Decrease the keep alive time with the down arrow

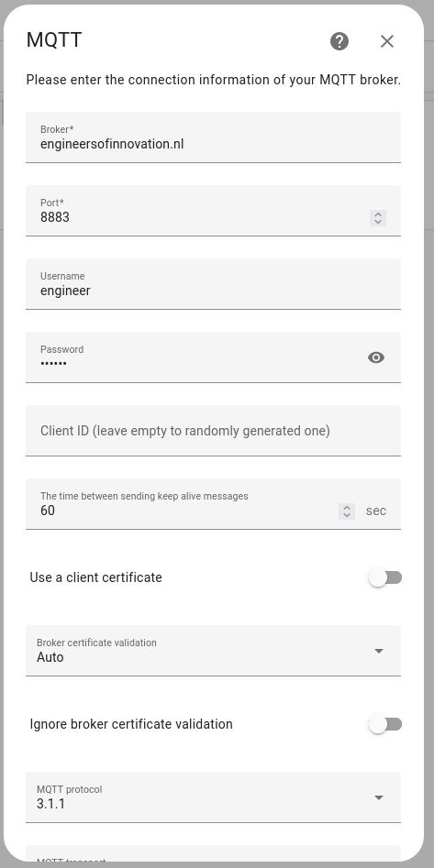347,515
